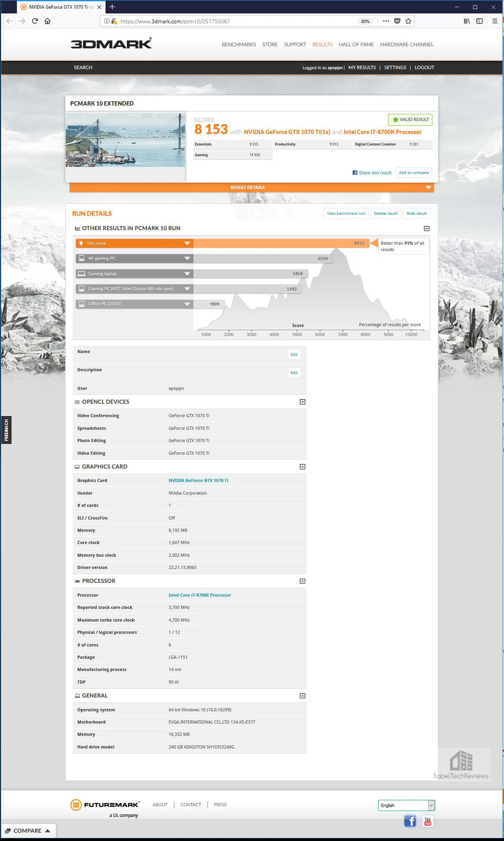Show site information icon in address bar
This screenshot has width=504, height=841.
107,21
